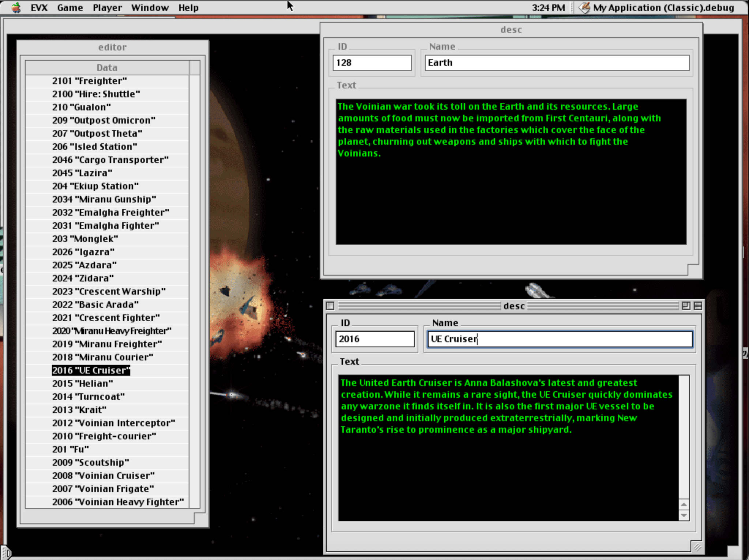Open the Apple menu
This screenshot has height=560, width=749.
[16, 7]
